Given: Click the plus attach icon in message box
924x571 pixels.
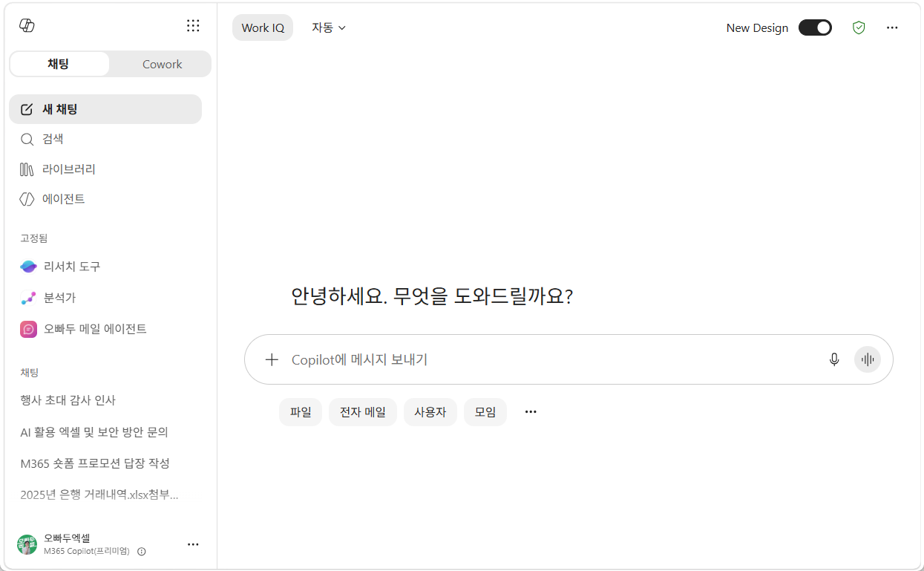Looking at the screenshot, I should point(272,359).
